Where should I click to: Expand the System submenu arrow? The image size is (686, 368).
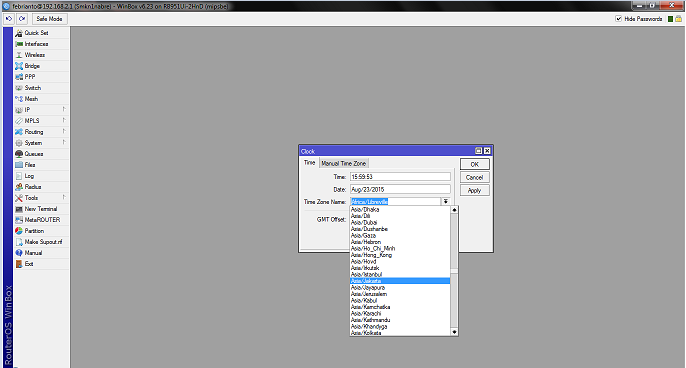[64, 142]
